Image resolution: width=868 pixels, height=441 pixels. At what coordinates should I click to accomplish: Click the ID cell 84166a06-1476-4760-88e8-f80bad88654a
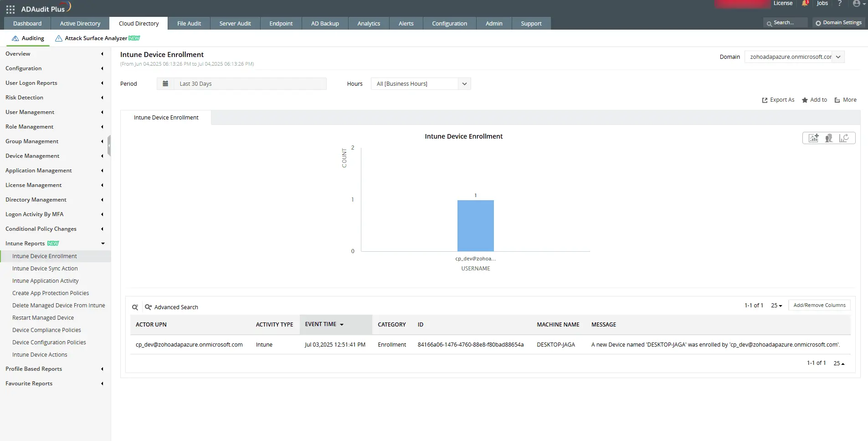coord(471,345)
